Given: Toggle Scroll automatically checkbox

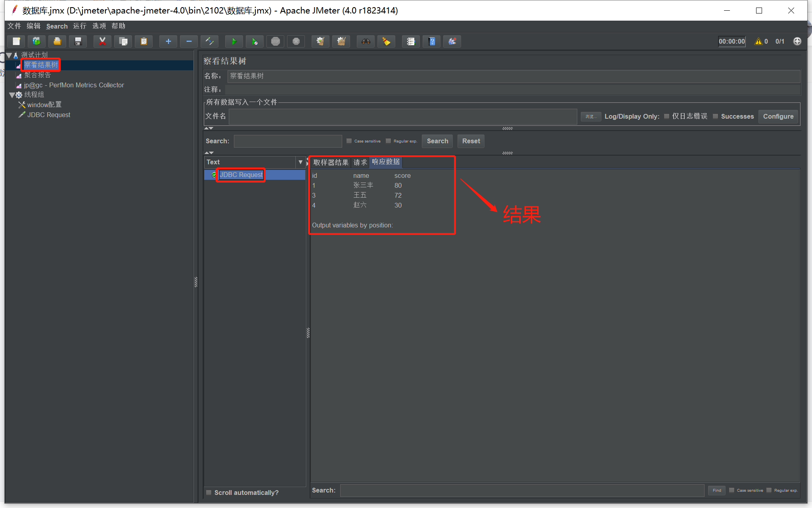Looking at the screenshot, I should [209, 493].
